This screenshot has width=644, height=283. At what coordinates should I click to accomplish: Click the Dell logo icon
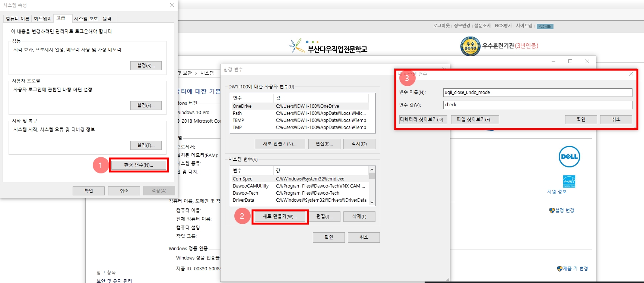(569, 157)
